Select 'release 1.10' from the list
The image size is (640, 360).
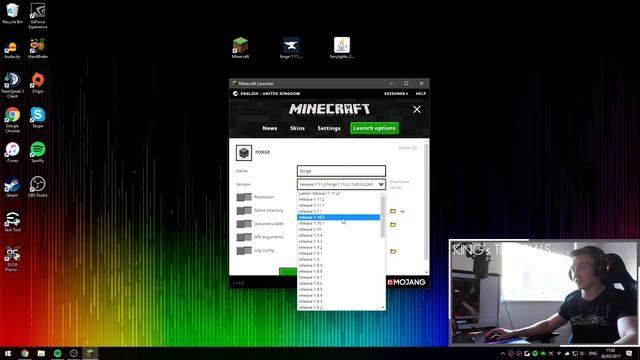[x=339, y=229]
